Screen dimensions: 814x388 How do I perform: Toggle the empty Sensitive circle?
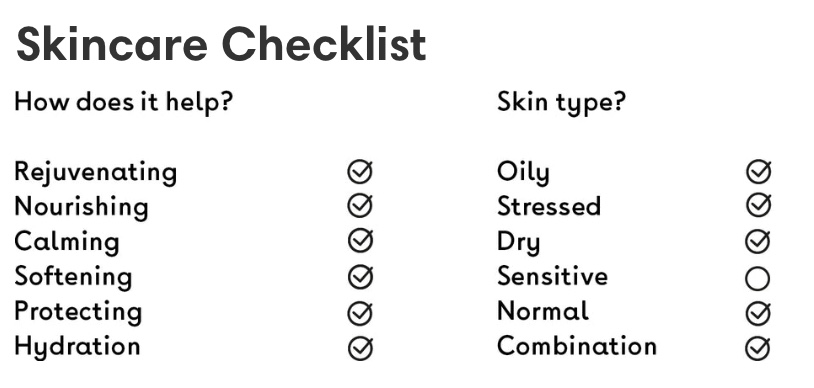757,278
